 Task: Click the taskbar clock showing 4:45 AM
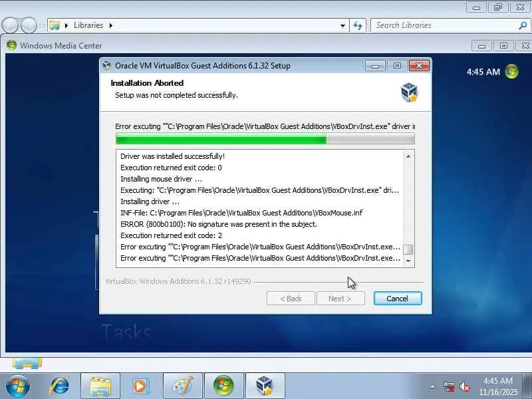click(x=498, y=386)
